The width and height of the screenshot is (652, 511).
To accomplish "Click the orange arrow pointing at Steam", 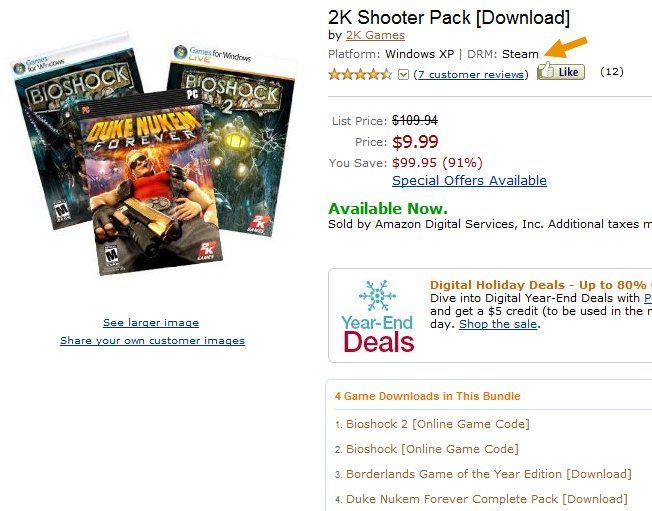I will (x=566, y=47).
